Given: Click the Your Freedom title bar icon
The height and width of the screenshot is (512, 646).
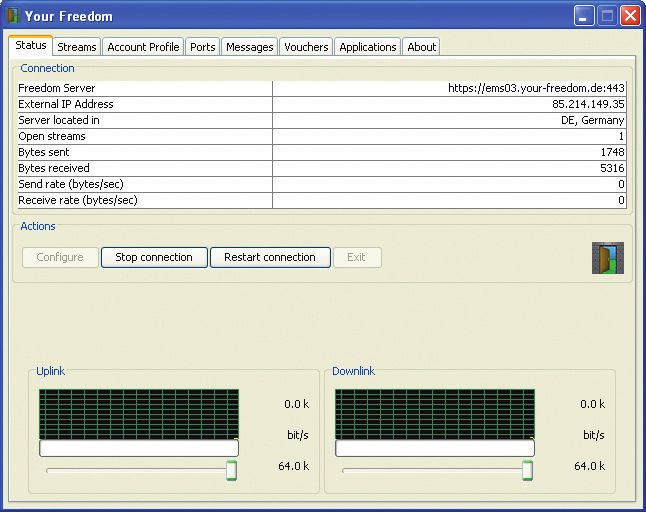Looking at the screenshot, I should point(13,16).
